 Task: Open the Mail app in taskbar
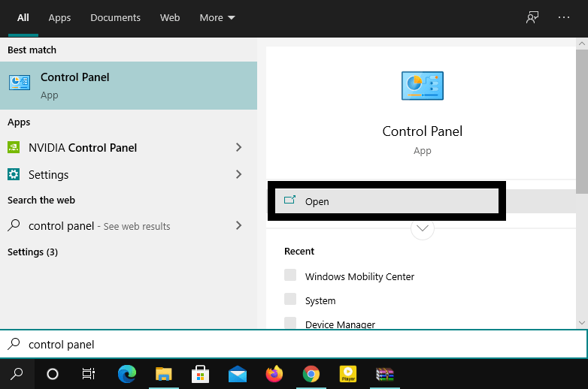[x=238, y=373]
